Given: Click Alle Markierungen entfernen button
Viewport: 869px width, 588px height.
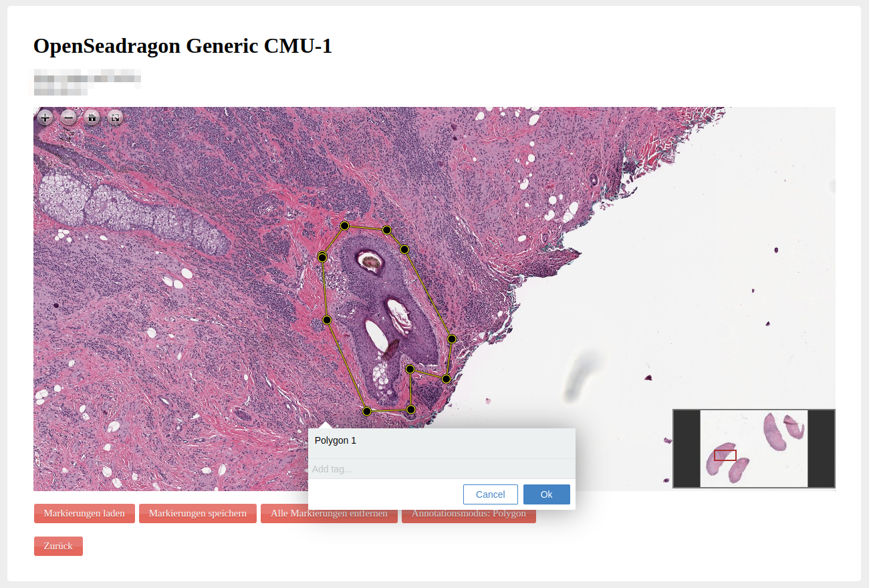Looking at the screenshot, I should (x=329, y=513).
